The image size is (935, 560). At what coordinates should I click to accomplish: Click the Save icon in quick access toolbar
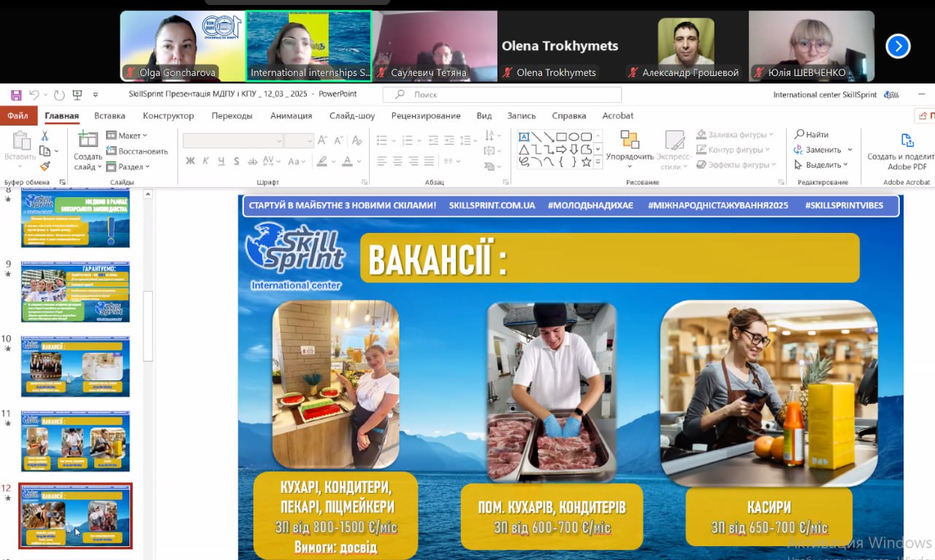point(14,95)
